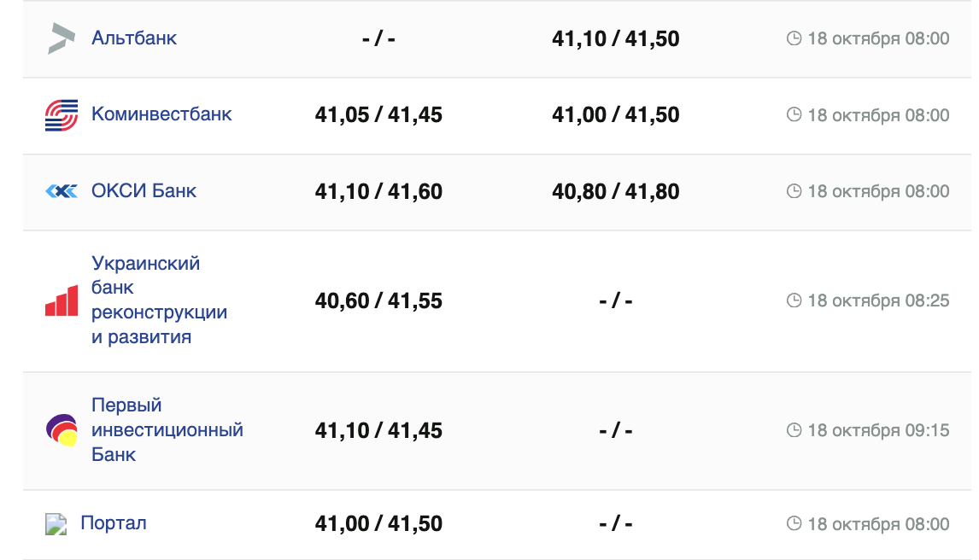979x560 pixels.
Task: Click the 40,60 / 41,55 exchange rate
Action: [378, 301]
